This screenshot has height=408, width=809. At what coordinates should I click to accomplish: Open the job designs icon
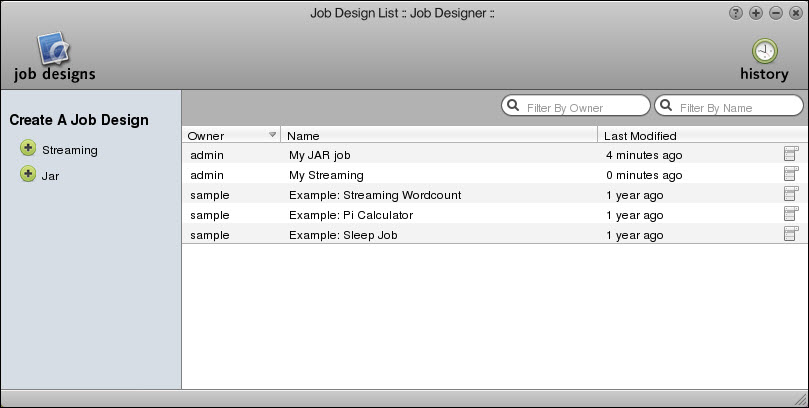53,50
